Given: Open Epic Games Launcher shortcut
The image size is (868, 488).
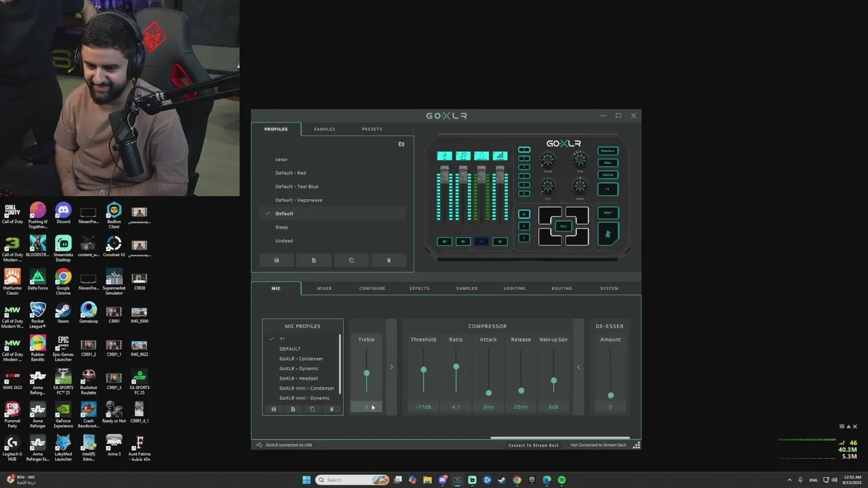Looking at the screenshot, I should [63, 348].
